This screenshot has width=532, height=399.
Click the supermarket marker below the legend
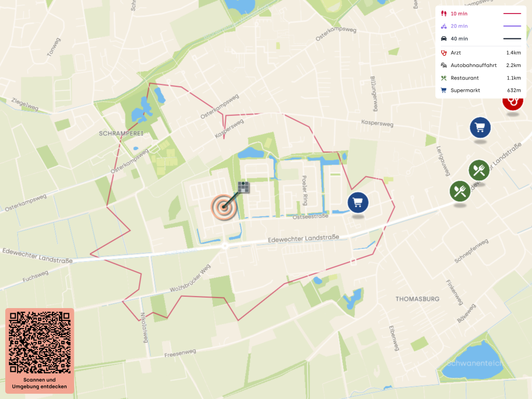click(480, 128)
